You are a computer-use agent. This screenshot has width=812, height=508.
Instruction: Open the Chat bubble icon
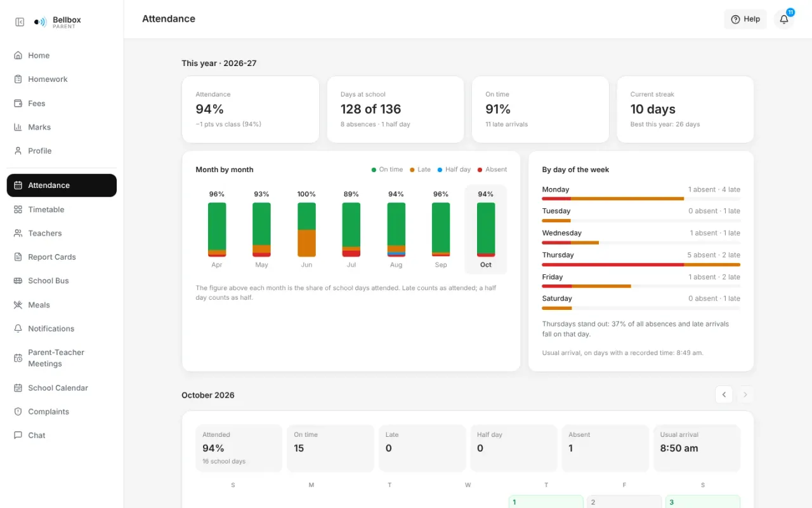coord(18,435)
